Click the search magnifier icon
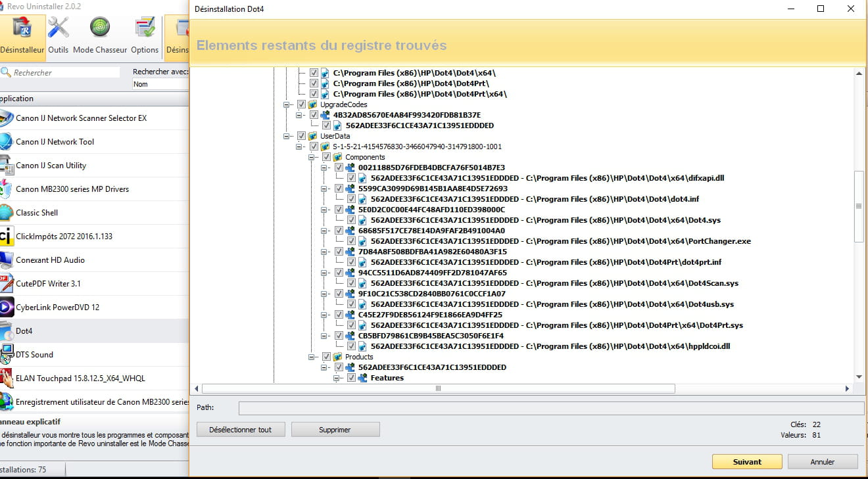The width and height of the screenshot is (868, 479). click(x=5, y=73)
